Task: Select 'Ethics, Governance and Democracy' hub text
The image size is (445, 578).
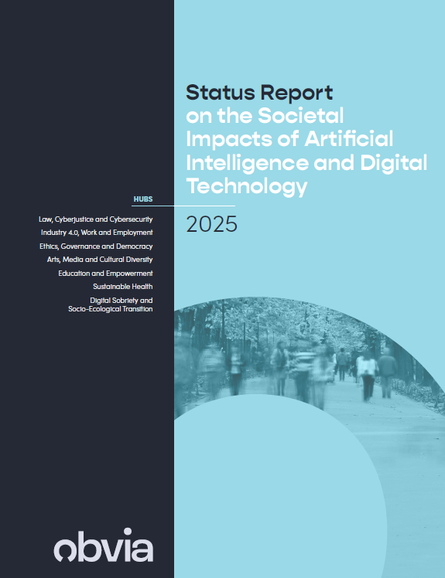Action: pos(96,246)
